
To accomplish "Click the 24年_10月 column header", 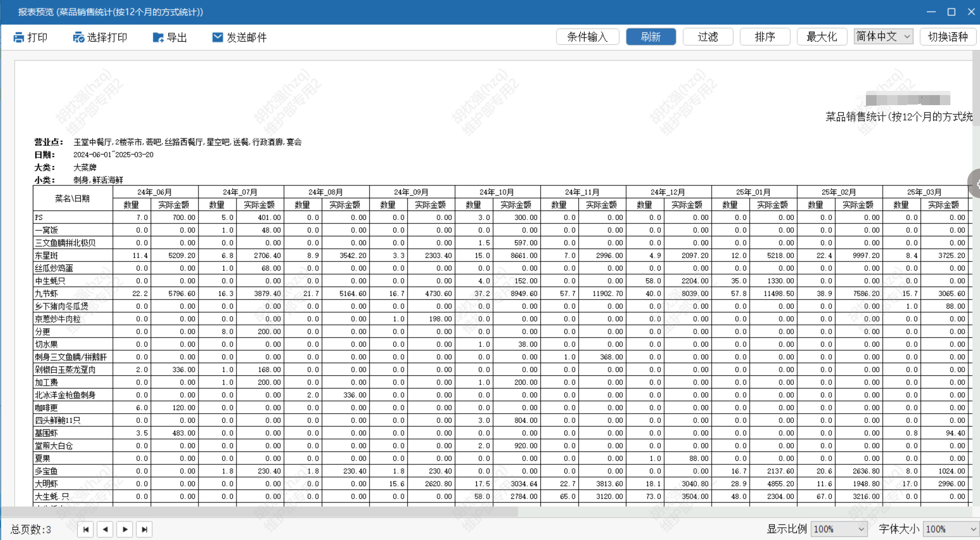I will tap(497, 192).
